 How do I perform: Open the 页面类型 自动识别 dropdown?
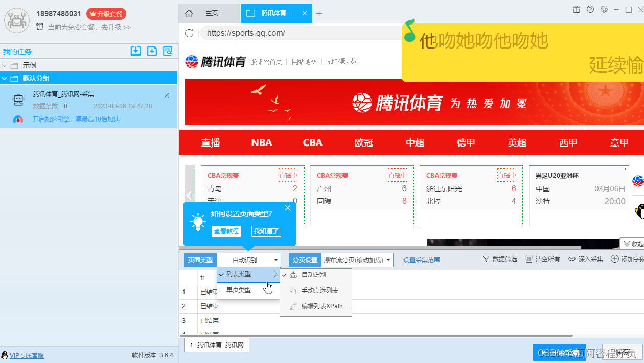249,260
